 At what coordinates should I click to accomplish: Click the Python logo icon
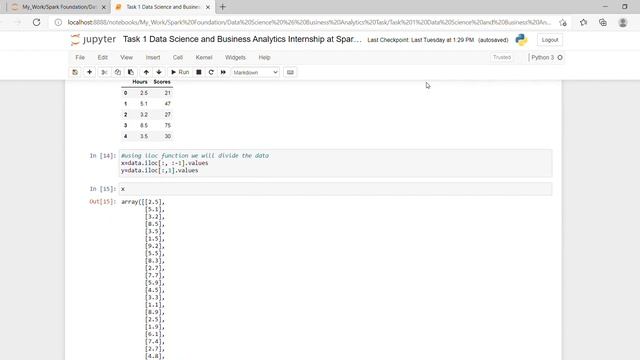521,40
